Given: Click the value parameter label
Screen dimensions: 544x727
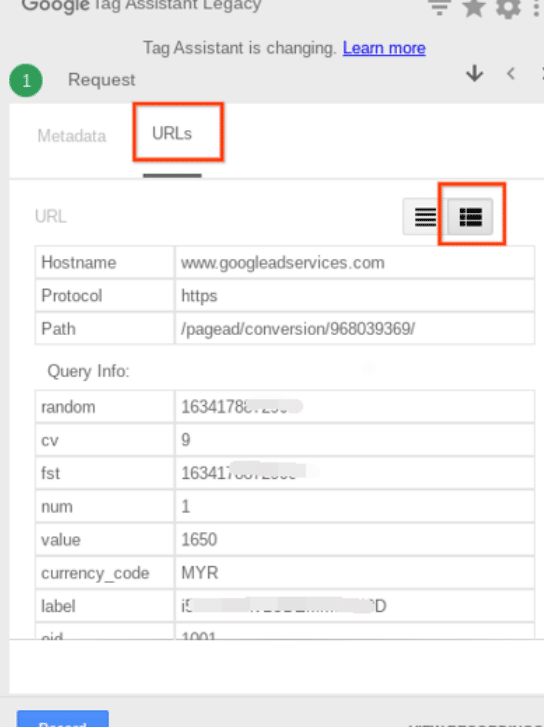Looking at the screenshot, I should tap(61, 540).
